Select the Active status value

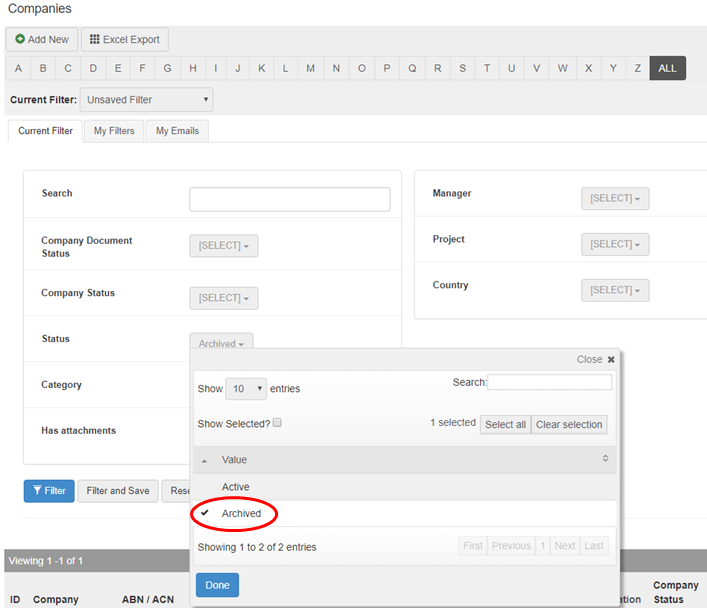[236, 487]
